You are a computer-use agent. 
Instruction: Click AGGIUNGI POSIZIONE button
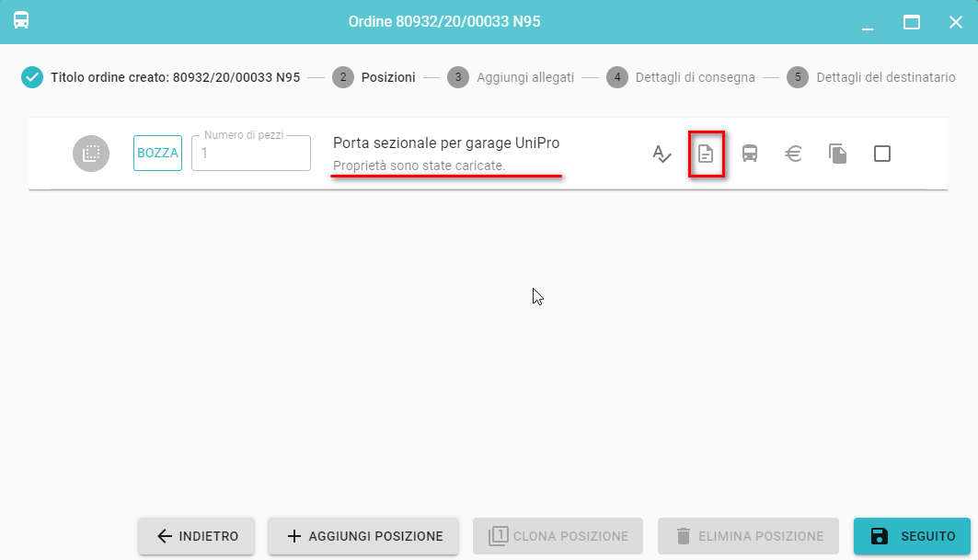click(x=363, y=536)
